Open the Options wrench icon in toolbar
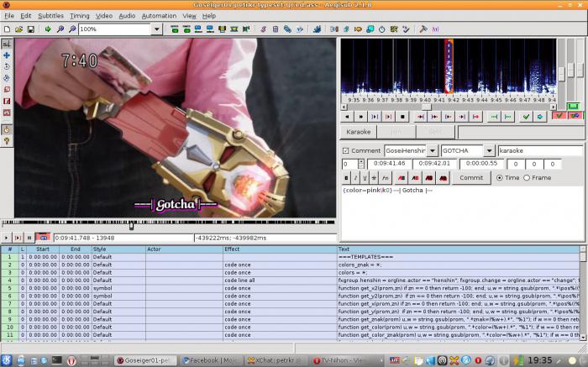Screen dimensions: 588x367 pyautogui.click(x=423, y=29)
